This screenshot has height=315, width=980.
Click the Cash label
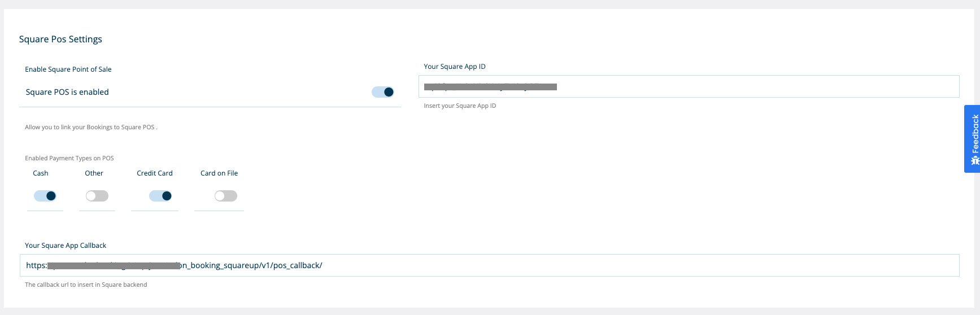click(41, 173)
